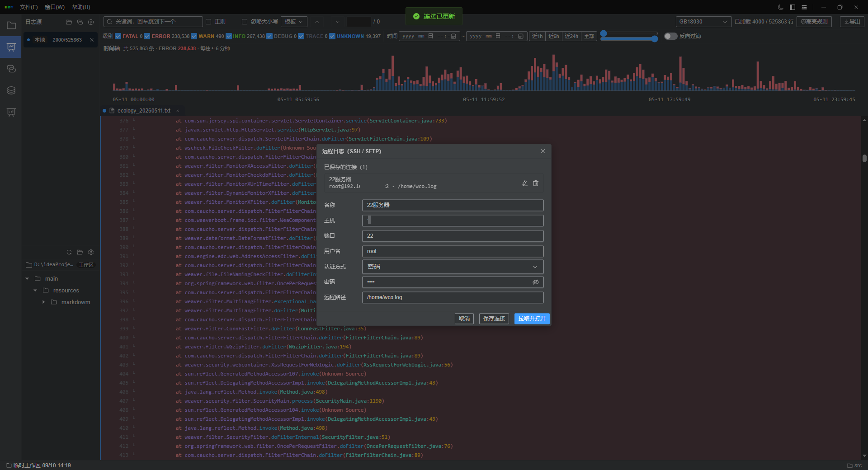Click the 取消 button in the dialog
The height and width of the screenshot is (470, 868).
click(x=464, y=319)
